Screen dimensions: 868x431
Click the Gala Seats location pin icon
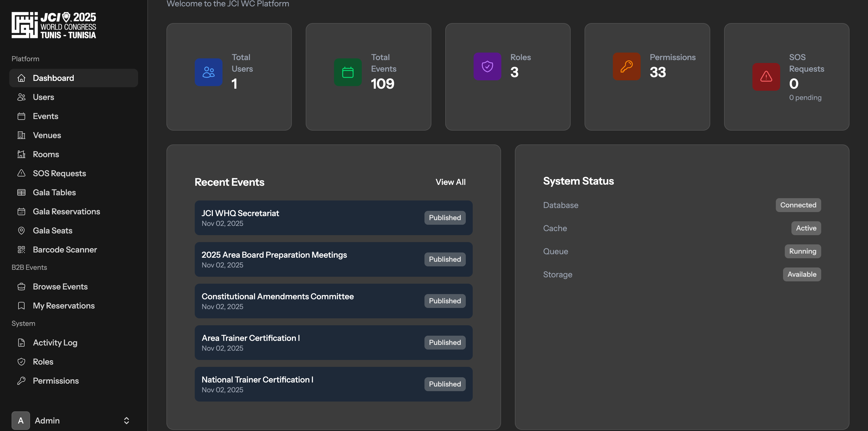(21, 231)
